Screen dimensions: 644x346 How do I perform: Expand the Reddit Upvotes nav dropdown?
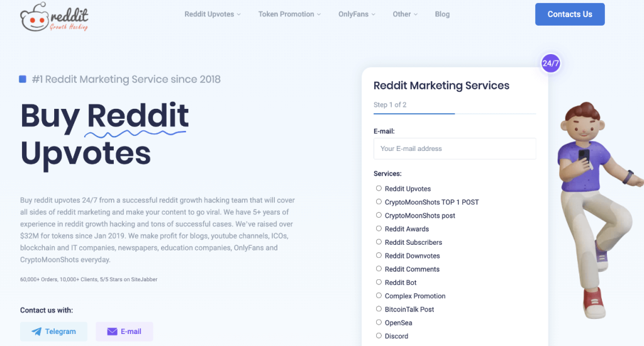[x=213, y=14]
